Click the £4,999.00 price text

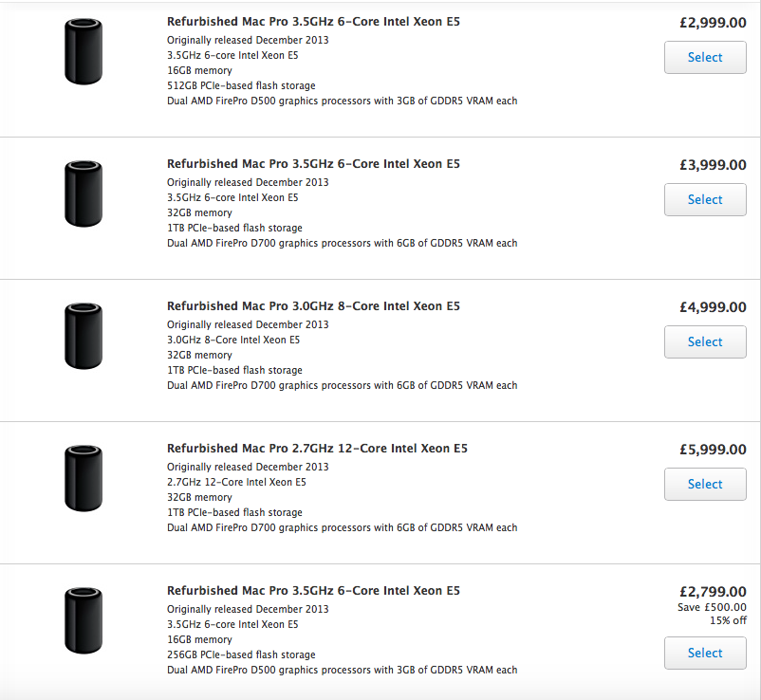point(713,307)
